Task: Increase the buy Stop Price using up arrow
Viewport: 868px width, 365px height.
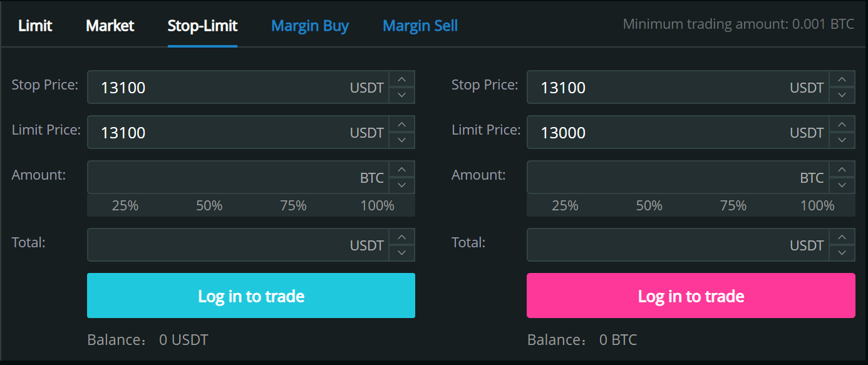Action: 402,80
